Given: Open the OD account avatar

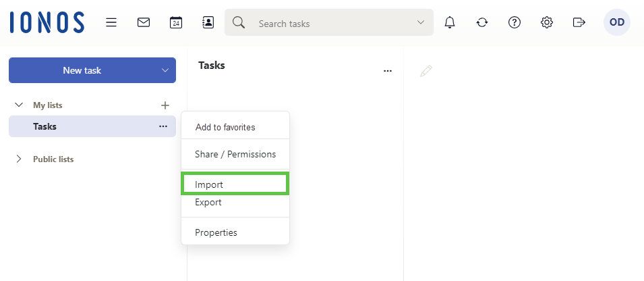Looking at the screenshot, I should 616,22.
